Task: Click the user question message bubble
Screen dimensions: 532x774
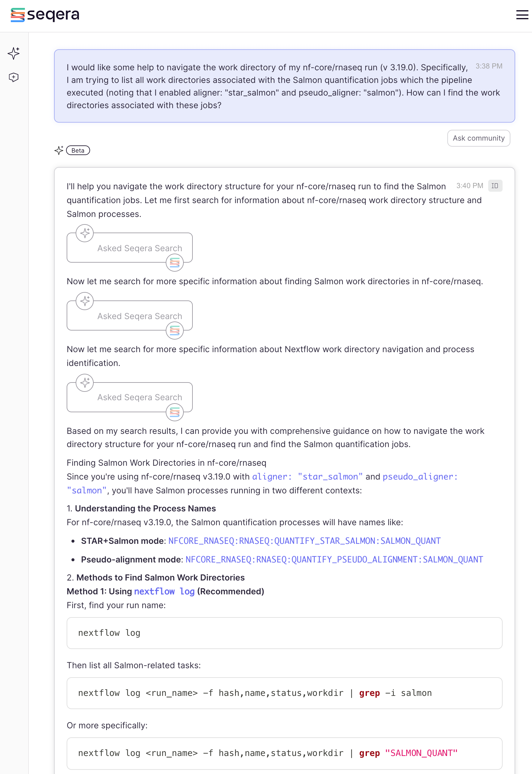Action: pyautogui.click(x=284, y=86)
